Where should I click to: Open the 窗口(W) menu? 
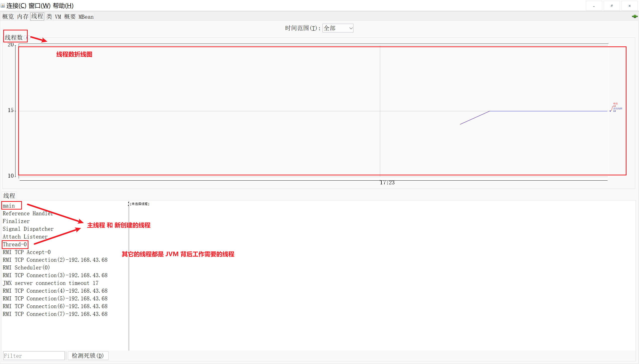tap(39, 5)
